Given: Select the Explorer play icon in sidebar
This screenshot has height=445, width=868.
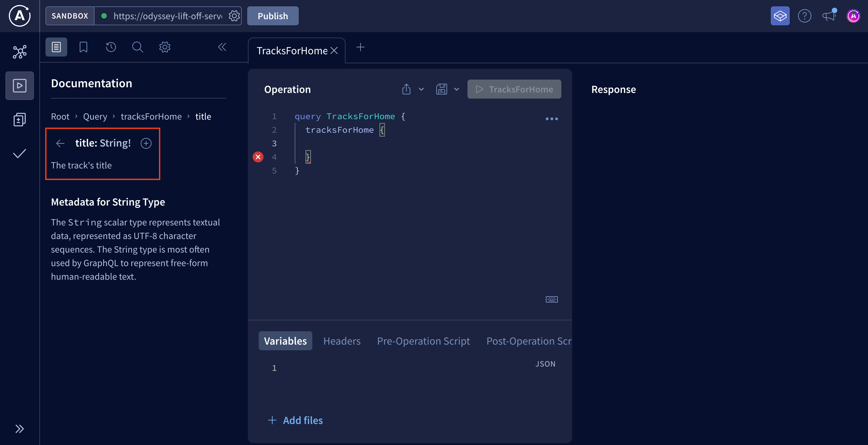Looking at the screenshot, I should pos(19,85).
